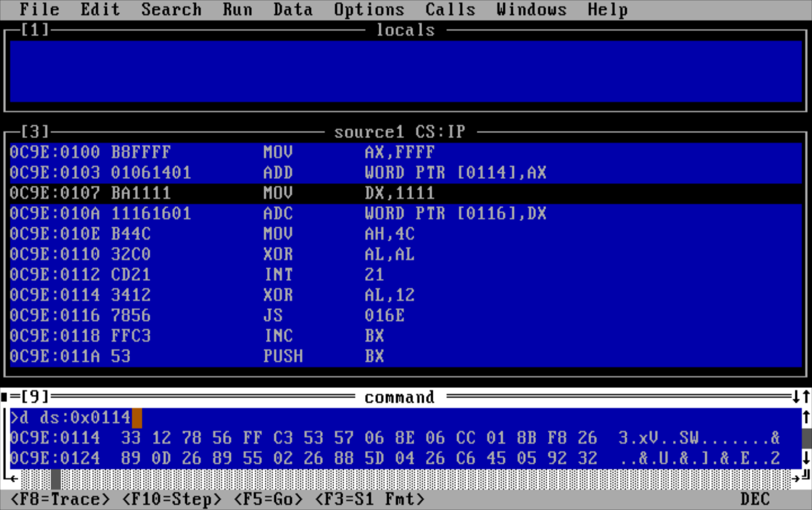The image size is (812, 510).
Task: Select line ADC WORD PTR [0116],DX
Action: click(x=405, y=214)
